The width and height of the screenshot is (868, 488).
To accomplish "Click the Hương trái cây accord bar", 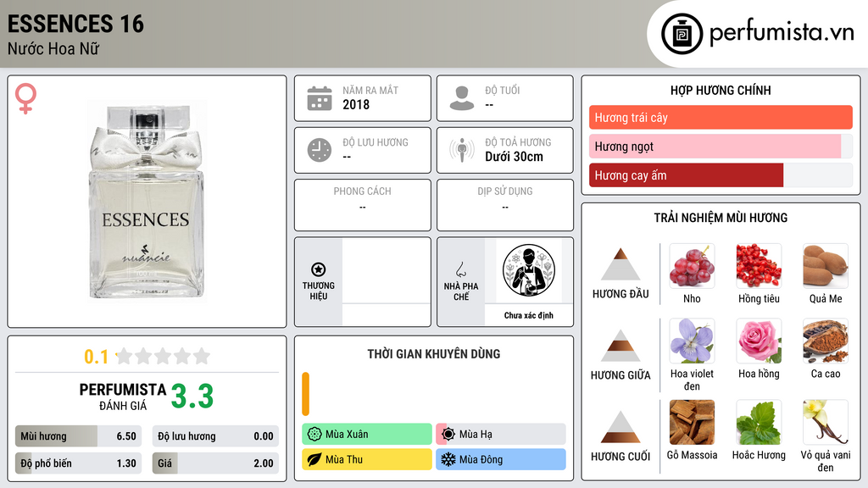I will (721, 117).
